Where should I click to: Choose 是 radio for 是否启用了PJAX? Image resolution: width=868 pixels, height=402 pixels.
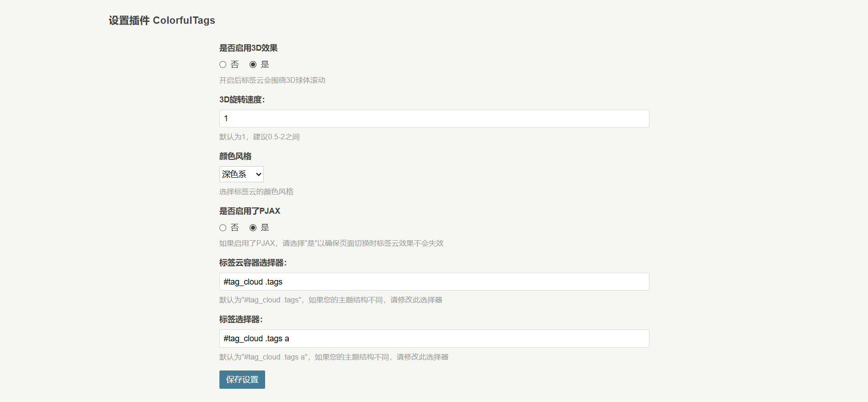tap(253, 228)
